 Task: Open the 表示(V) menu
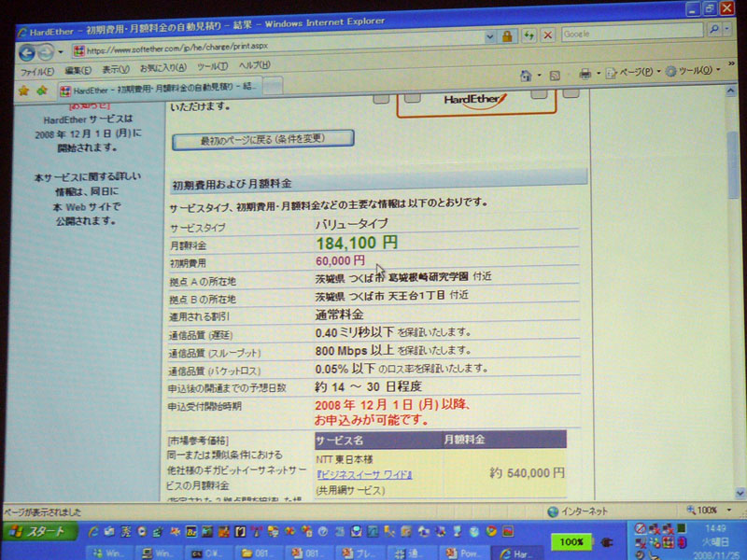click(x=115, y=69)
